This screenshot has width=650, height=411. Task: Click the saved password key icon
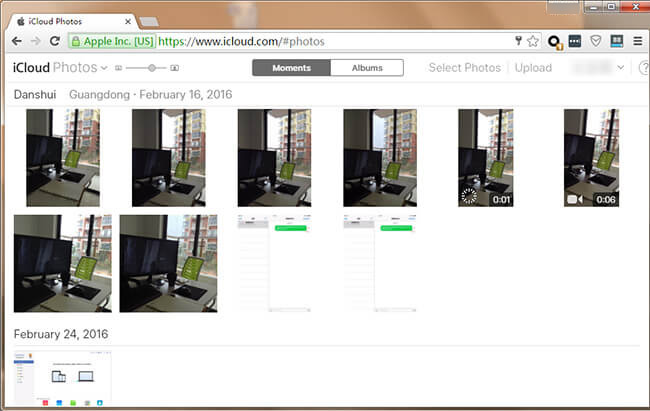(518, 42)
